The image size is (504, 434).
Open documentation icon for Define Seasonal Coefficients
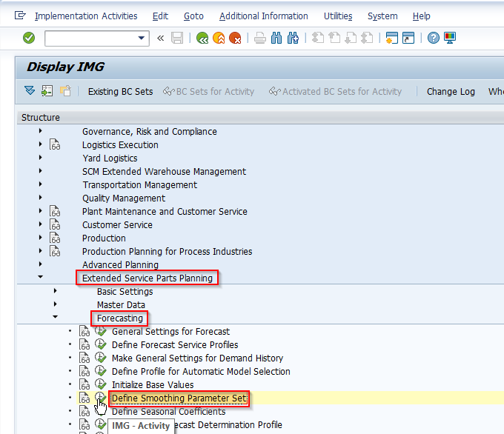(84, 411)
